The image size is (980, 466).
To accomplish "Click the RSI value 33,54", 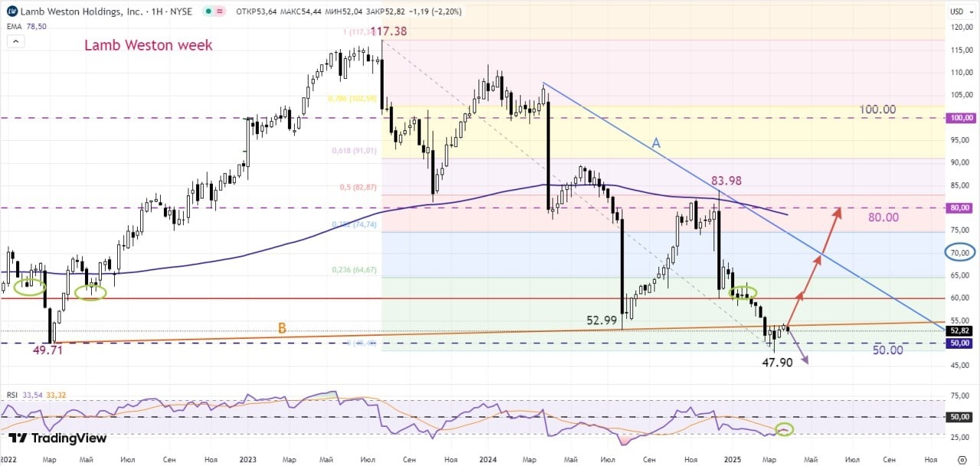I will pyautogui.click(x=32, y=395).
